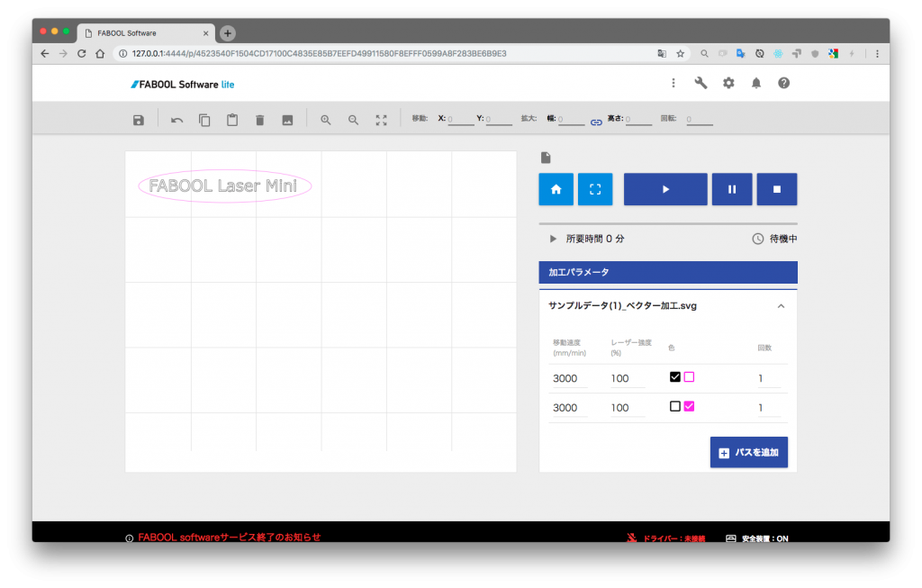Click first row speed value 3000
The height and width of the screenshot is (588, 922).
point(568,378)
